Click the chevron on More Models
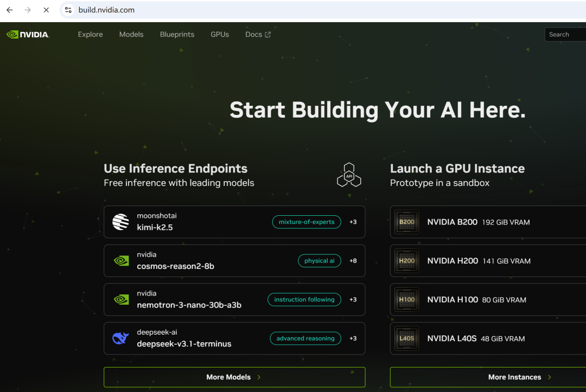The image size is (586, 392). (259, 377)
